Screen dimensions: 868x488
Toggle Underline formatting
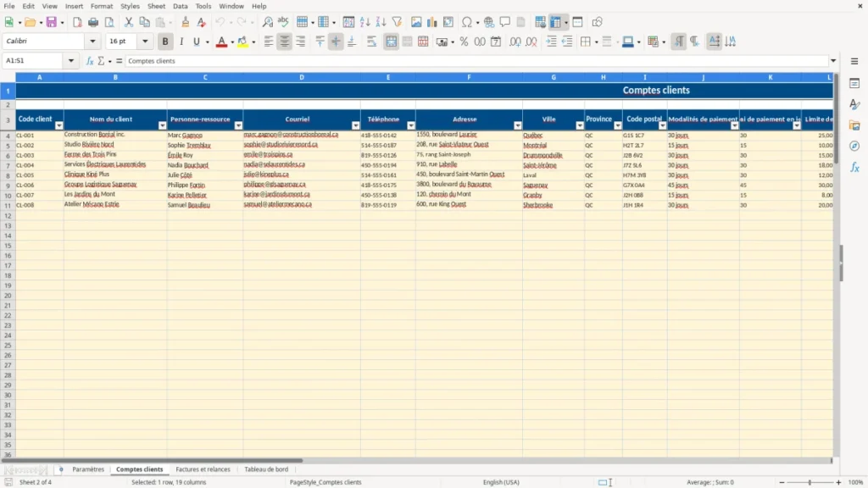click(x=196, y=42)
